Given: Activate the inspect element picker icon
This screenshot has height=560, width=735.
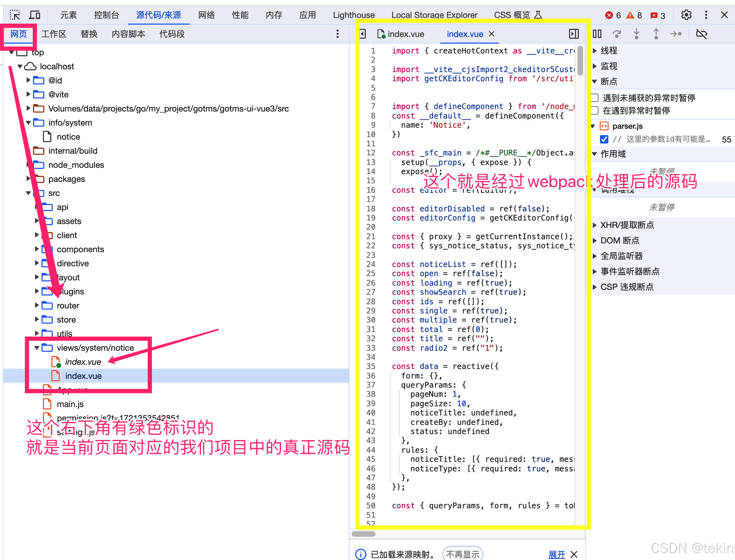Looking at the screenshot, I should (15, 15).
